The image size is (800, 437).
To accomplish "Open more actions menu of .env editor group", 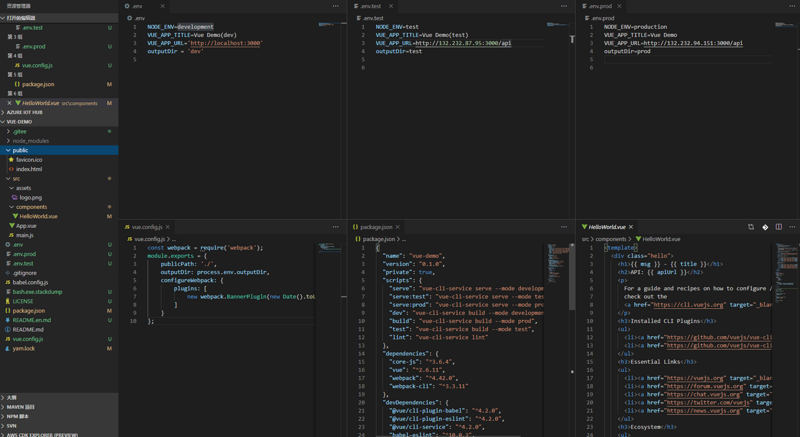I will point(336,6).
